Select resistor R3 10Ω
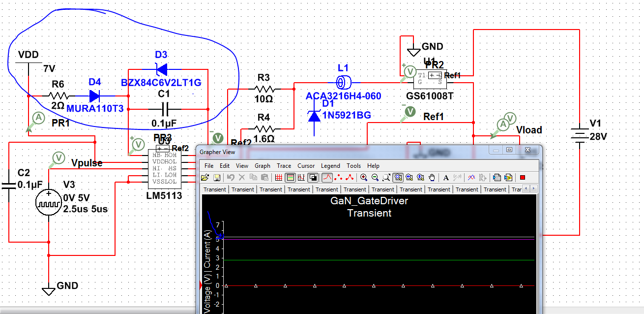 coord(264,89)
